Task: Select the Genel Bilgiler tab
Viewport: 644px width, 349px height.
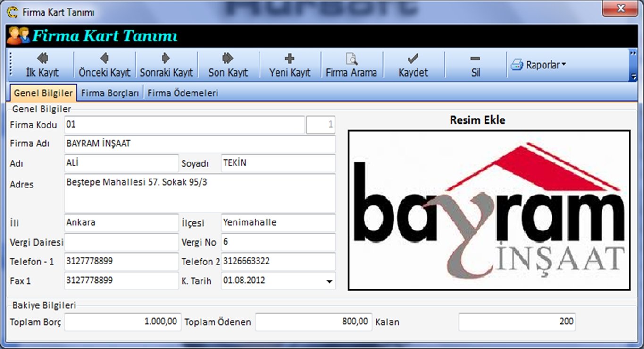Action: [x=43, y=93]
